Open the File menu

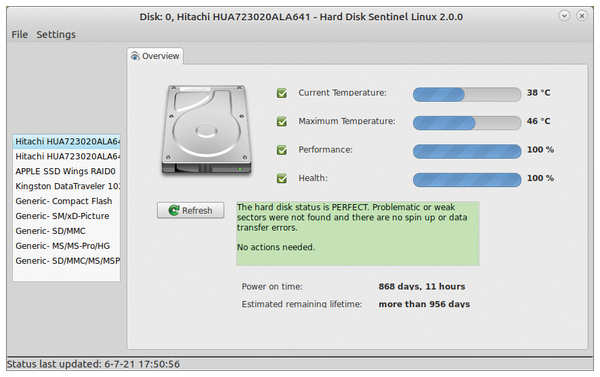(x=20, y=34)
